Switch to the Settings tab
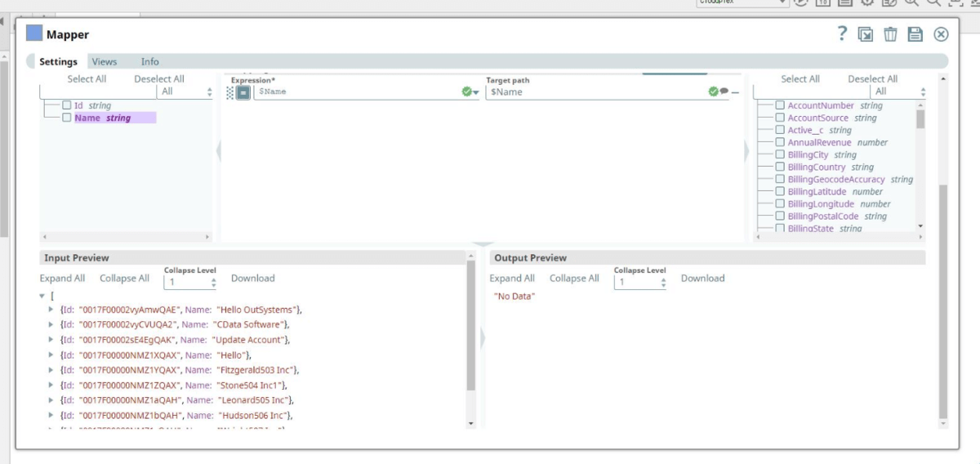 58,61
